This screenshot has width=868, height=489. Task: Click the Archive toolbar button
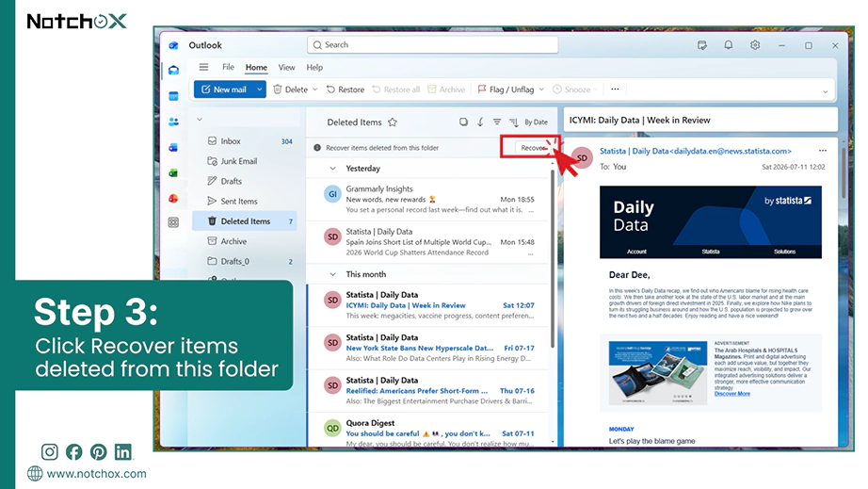click(446, 90)
